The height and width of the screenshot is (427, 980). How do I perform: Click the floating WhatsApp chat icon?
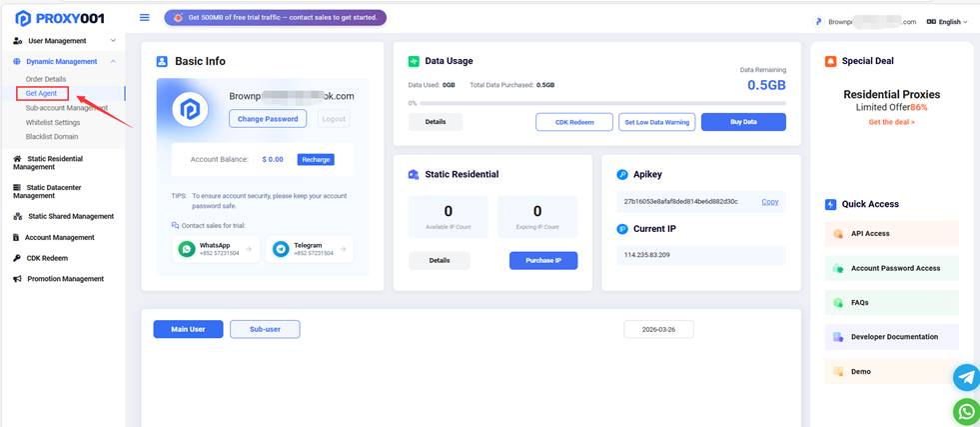(x=966, y=410)
